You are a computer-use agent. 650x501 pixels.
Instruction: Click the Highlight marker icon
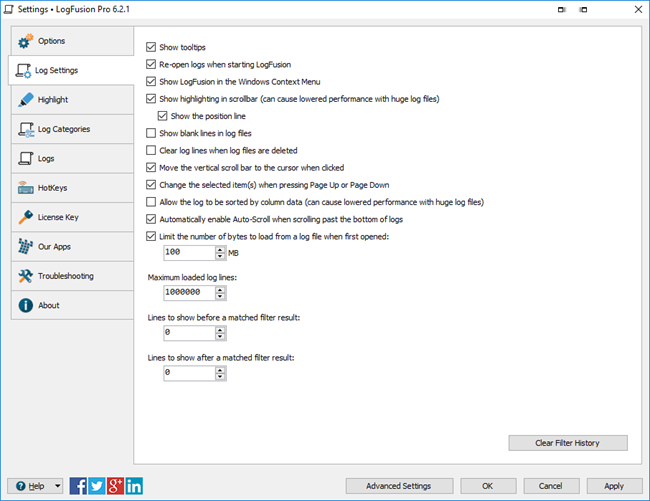coord(25,99)
